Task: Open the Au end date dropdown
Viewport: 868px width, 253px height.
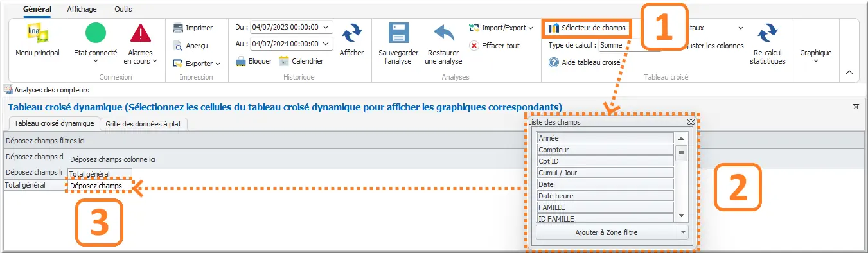Action: click(x=326, y=44)
